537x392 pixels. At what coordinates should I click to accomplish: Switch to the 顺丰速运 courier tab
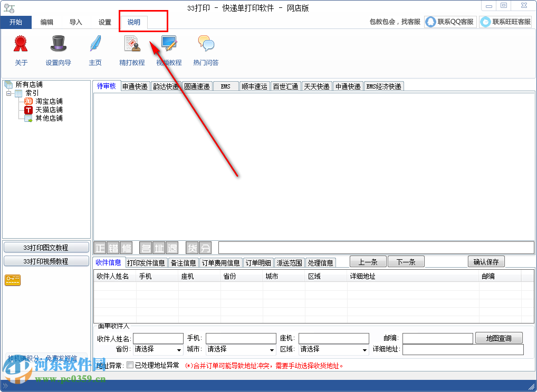[x=254, y=86]
